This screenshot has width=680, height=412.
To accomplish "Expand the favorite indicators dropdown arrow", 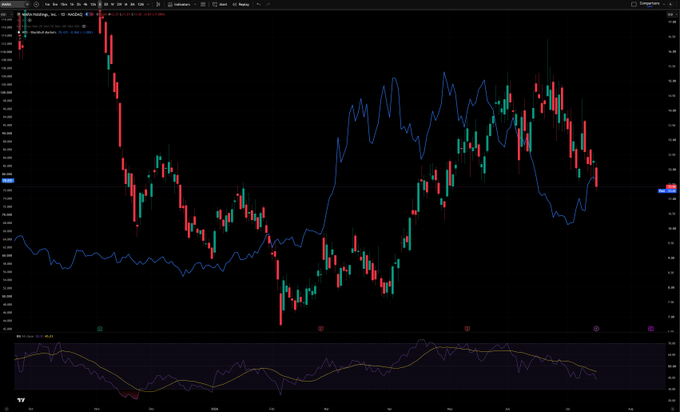I will tap(195, 4).
